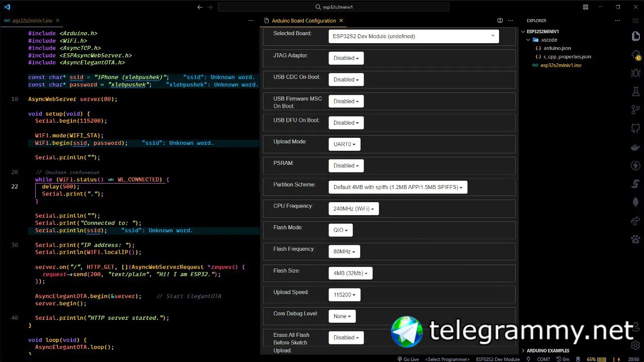
Task: Close the Arduino Board Configuration tab
Action: 341,21
